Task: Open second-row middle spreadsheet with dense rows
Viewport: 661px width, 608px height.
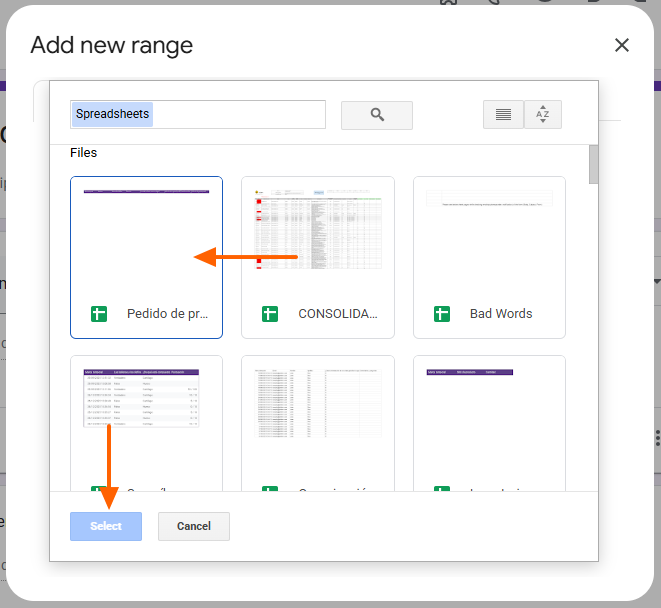Action: [318, 423]
